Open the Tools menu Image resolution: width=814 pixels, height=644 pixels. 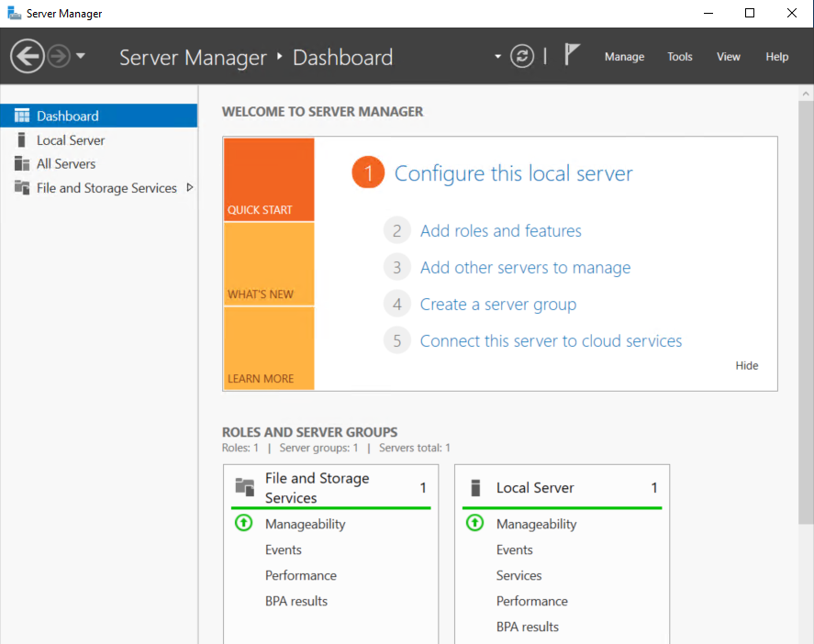pyautogui.click(x=679, y=57)
